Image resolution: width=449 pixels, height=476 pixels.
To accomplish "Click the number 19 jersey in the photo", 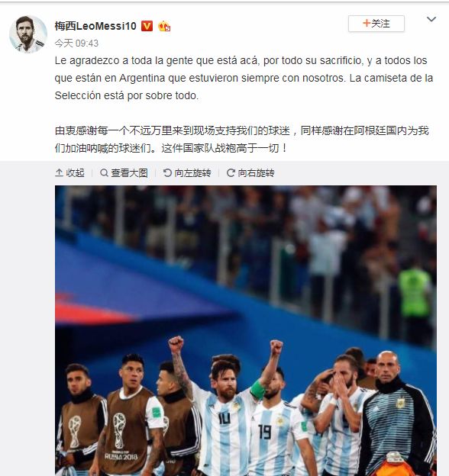I will point(275,436).
